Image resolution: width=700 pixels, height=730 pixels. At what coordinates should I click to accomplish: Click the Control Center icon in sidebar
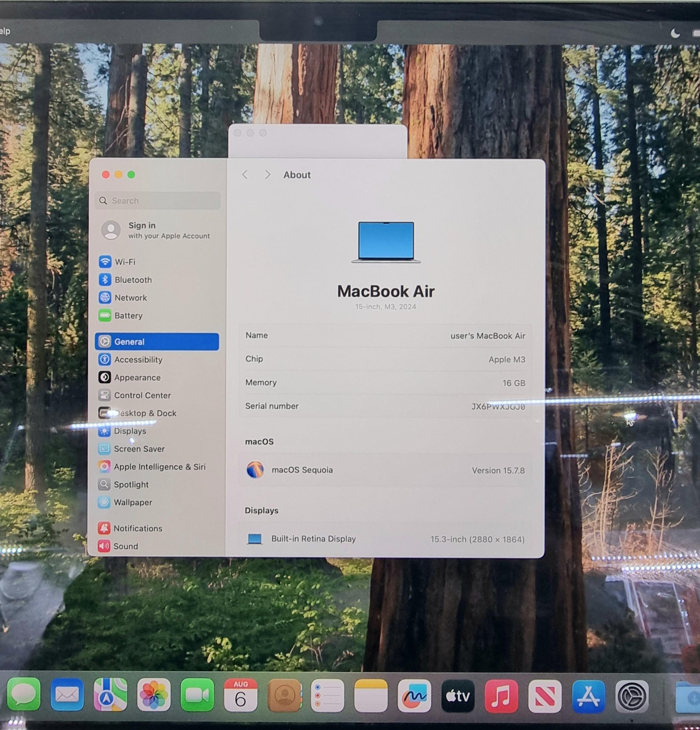point(105,395)
